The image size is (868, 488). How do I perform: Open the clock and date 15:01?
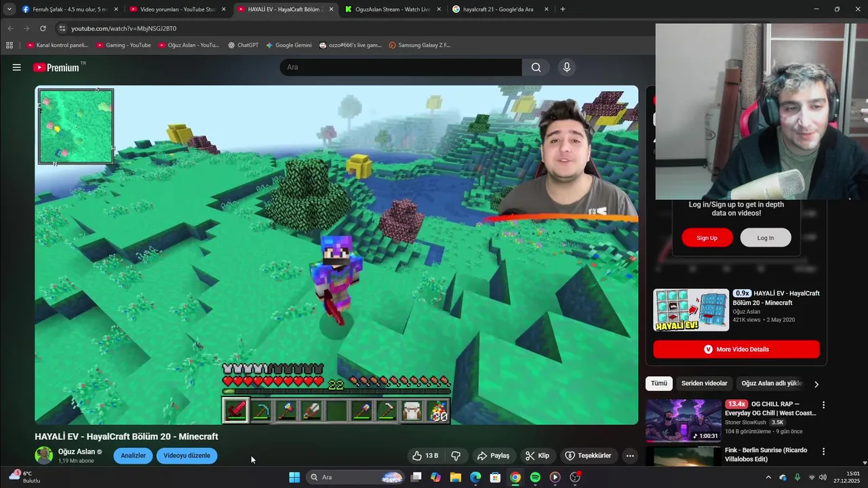(848, 477)
